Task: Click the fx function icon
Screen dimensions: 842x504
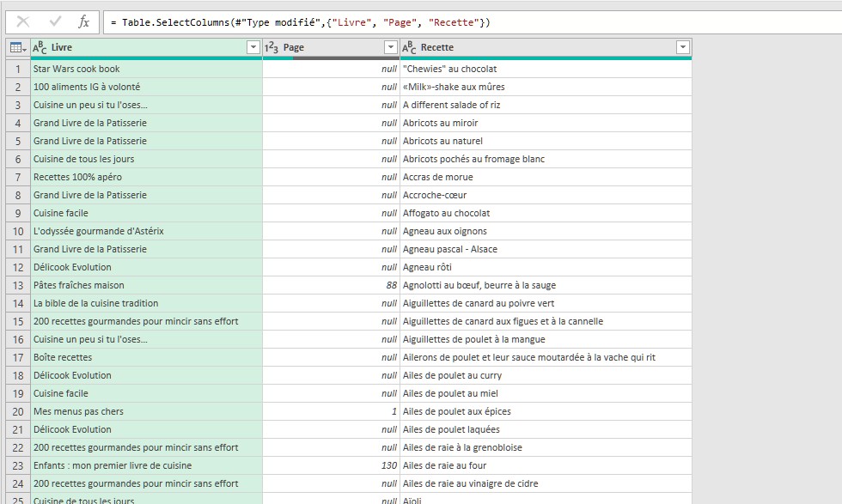Action: click(x=83, y=21)
